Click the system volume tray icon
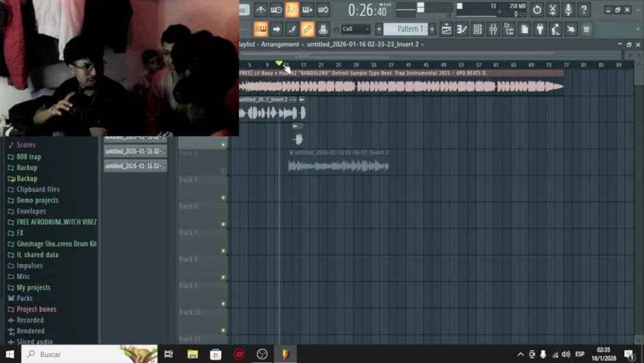644x363 pixels. click(566, 354)
